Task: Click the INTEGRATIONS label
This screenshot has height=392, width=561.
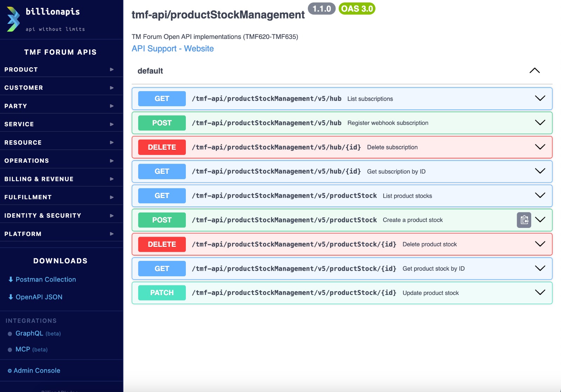Action: (31, 321)
